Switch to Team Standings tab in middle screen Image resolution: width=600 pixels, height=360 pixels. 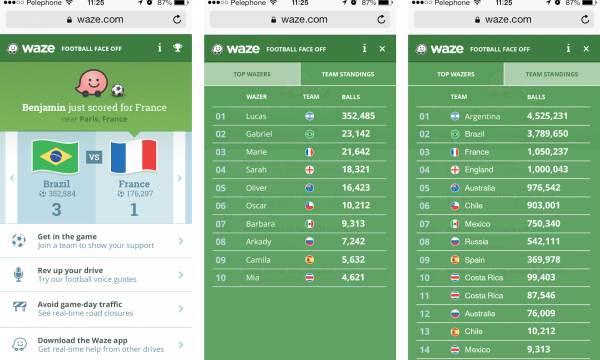(x=348, y=74)
